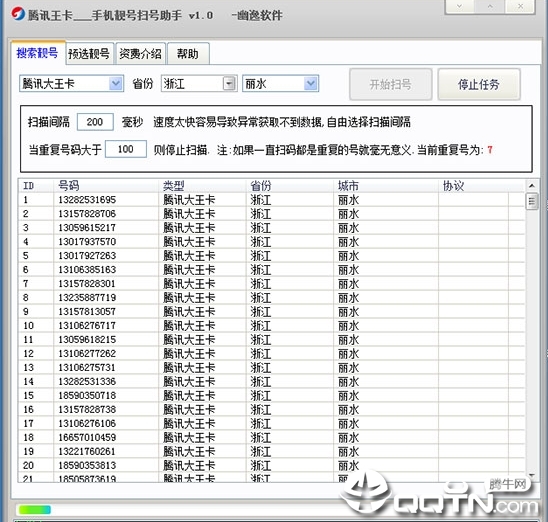Select number 18590353813 in row 20
The width and height of the screenshot is (548, 522).
click(87, 465)
